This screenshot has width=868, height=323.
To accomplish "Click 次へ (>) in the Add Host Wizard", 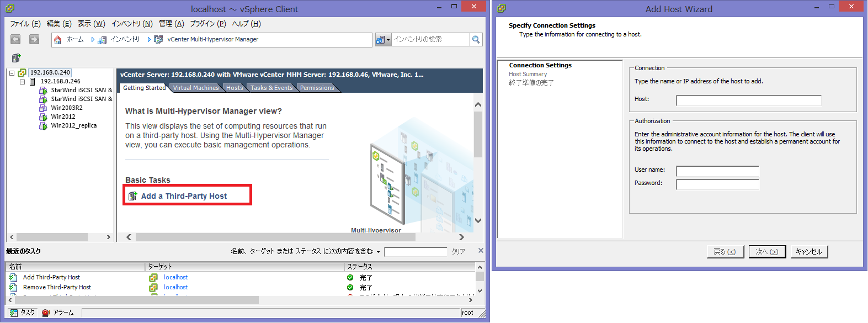I will (x=767, y=252).
